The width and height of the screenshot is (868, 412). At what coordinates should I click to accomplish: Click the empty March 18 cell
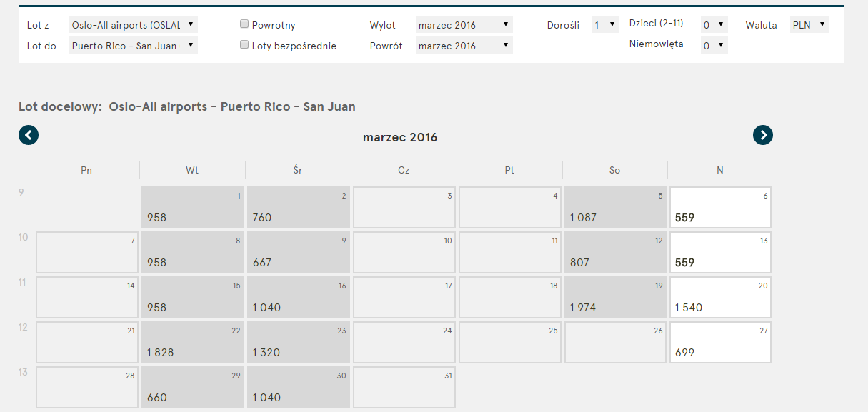click(510, 298)
